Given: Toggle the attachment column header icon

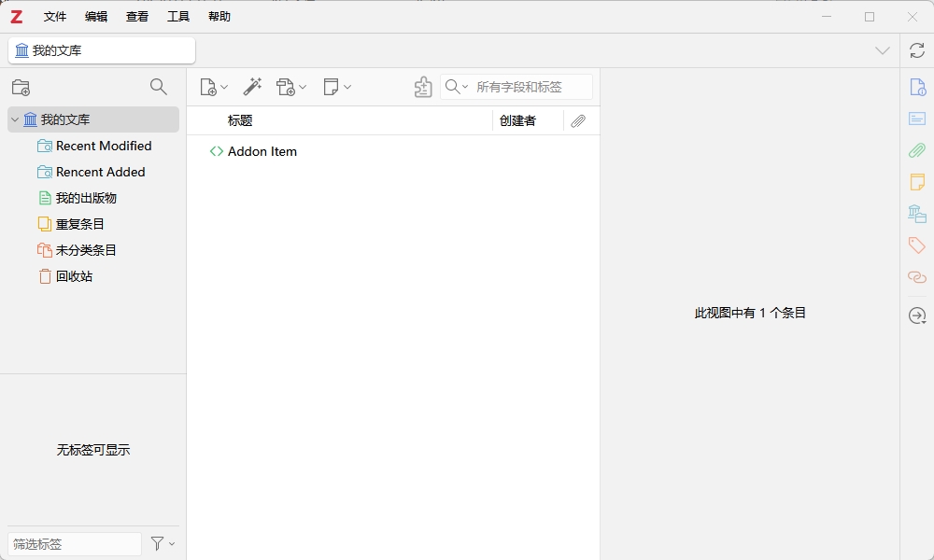Looking at the screenshot, I should click(578, 120).
